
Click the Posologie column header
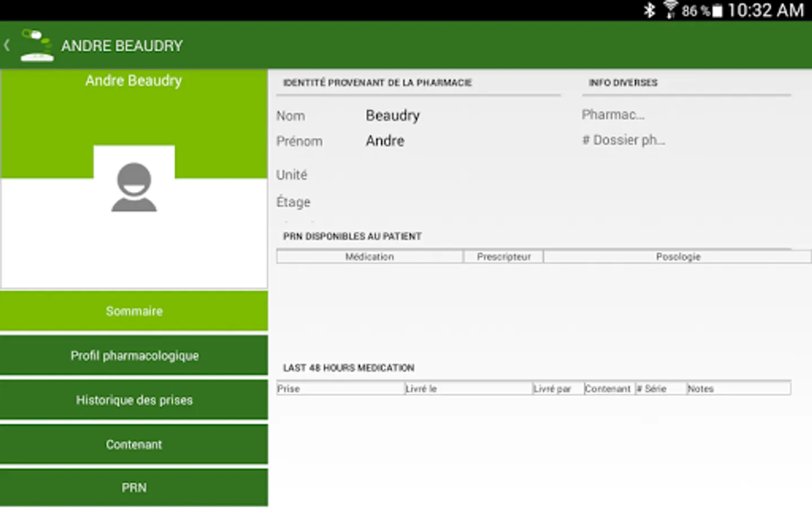tap(677, 257)
